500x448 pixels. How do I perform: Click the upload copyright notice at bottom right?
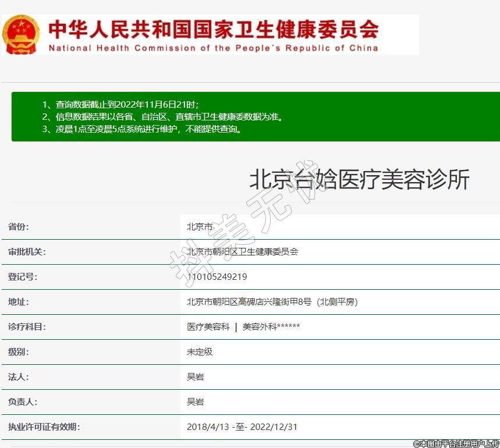[x=456, y=443]
